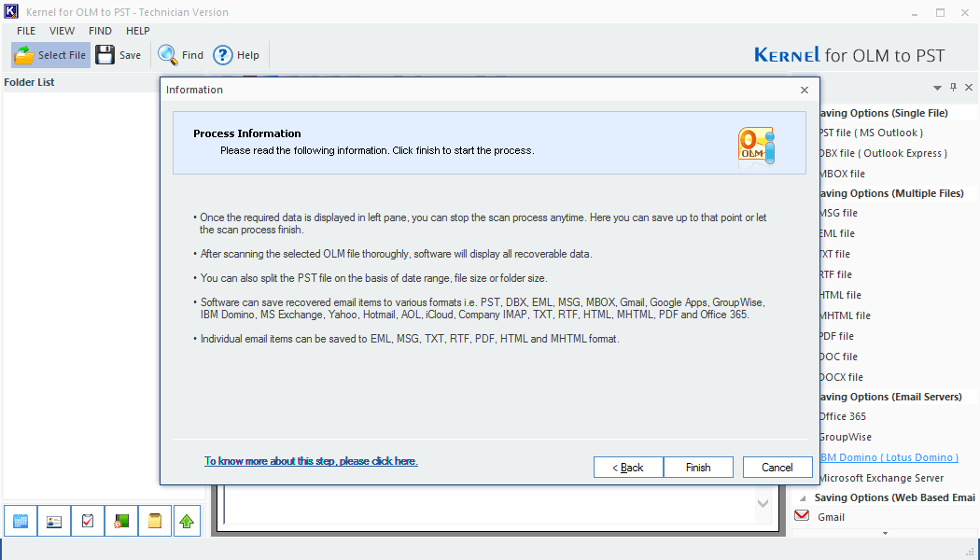Open the know more about this step link
The height and width of the screenshot is (560, 980).
(x=311, y=461)
